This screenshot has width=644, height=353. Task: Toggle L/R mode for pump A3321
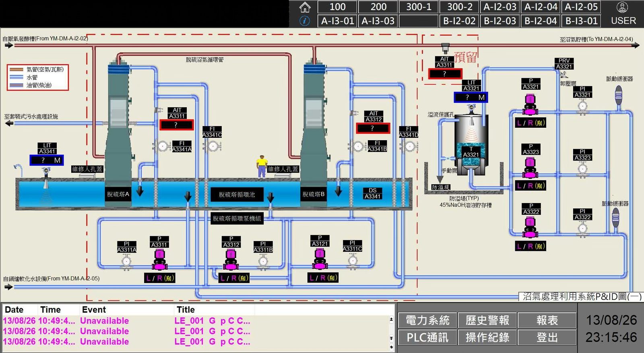tap(531, 123)
